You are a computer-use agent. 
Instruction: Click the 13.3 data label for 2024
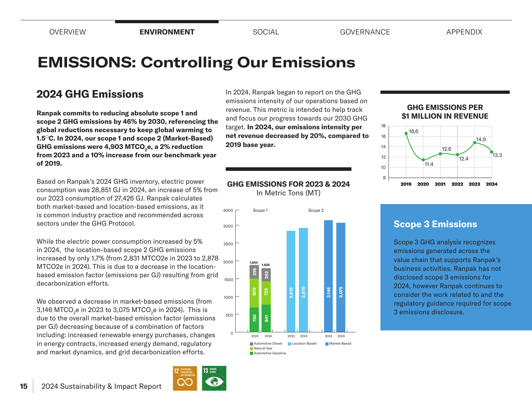pos(497,155)
